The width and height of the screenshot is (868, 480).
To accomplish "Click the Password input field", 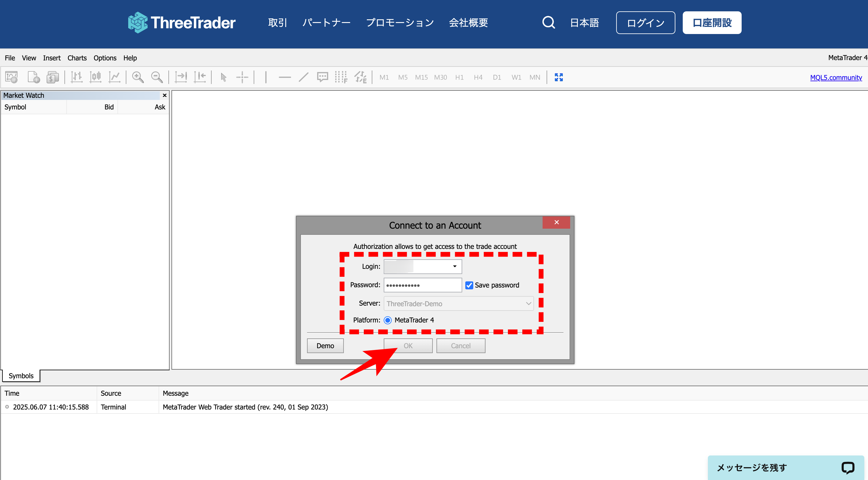I will pyautogui.click(x=423, y=285).
